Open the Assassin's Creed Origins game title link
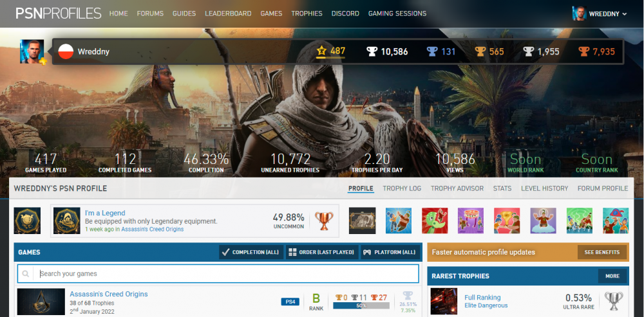 [109, 294]
